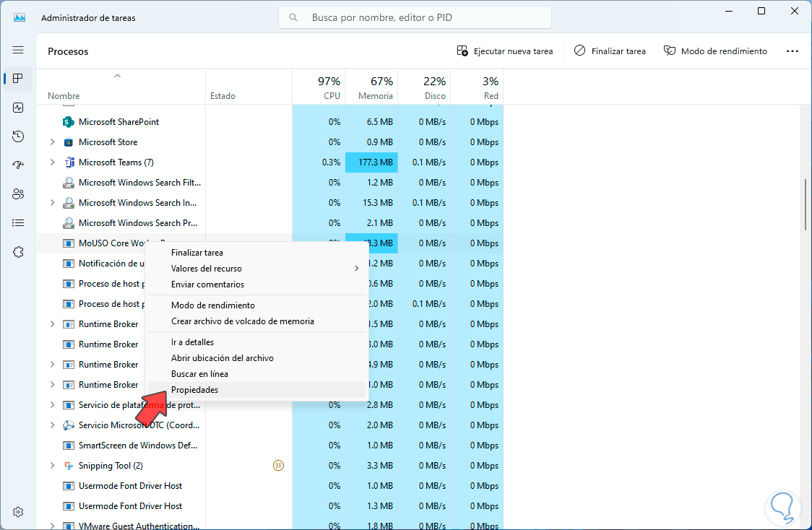Image resolution: width=812 pixels, height=530 pixels.
Task: Select the Microsoft SharePoint process row
Action: click(269, 122)
